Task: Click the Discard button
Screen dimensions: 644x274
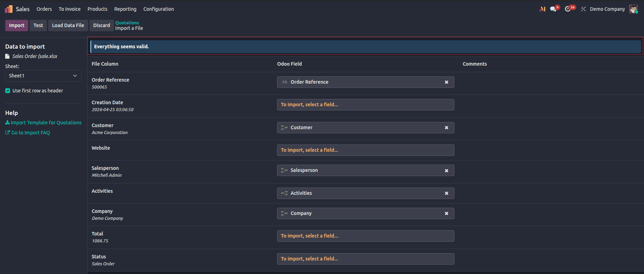Action: pos(101,25)
